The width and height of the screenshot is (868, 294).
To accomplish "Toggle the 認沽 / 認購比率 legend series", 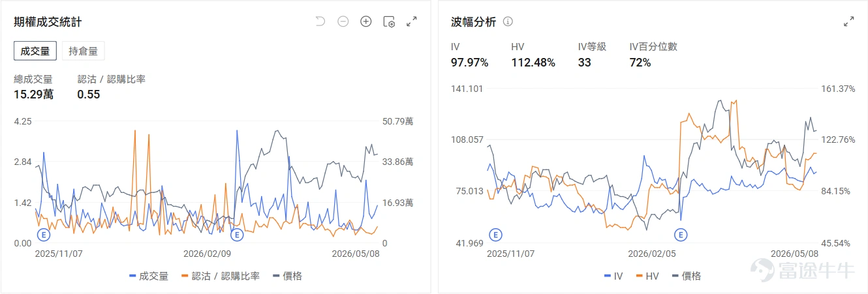I will (220, 276).
